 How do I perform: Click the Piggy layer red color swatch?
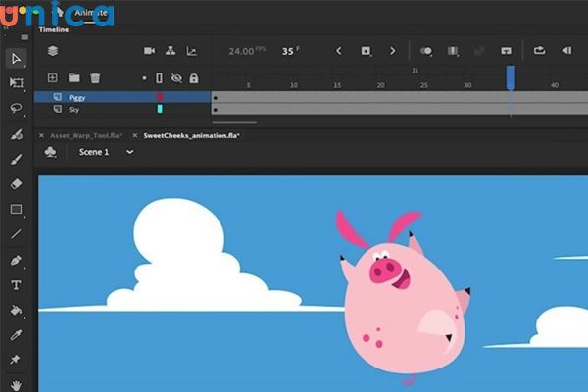click(160, 97)
